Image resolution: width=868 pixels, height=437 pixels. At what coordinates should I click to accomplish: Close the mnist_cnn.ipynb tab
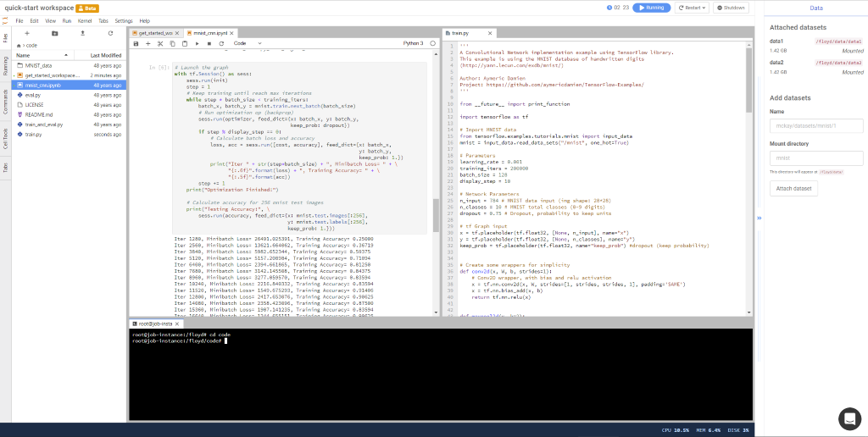click(x=232, y=33)
